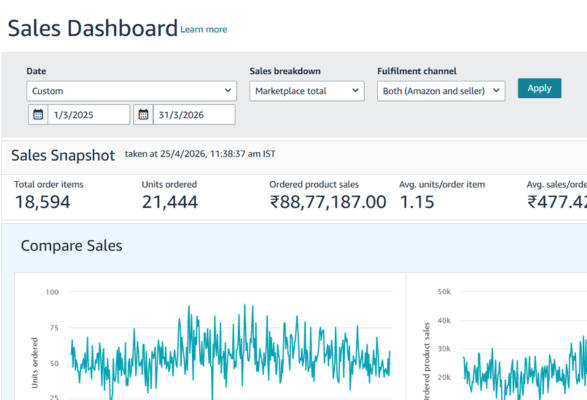Click the Compare Sales heading
This screenshot has width=587, height=400.
[x=72, y=246]
